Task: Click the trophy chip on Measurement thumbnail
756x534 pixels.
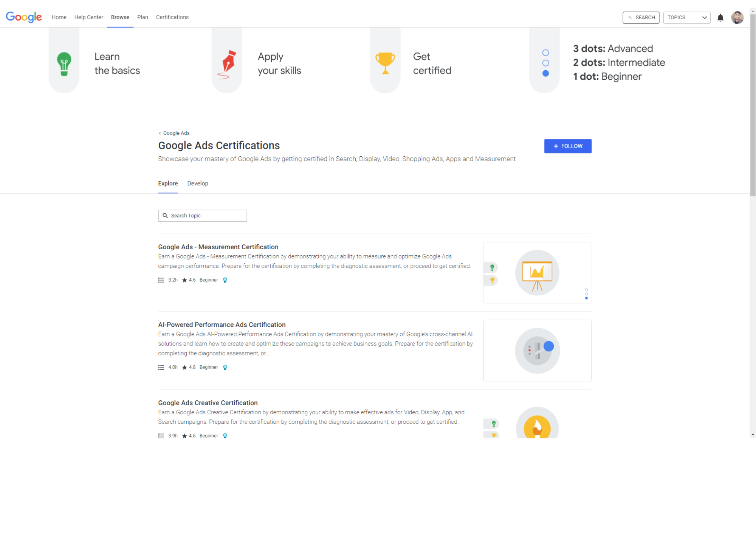Action: click(x=491, y=280)
